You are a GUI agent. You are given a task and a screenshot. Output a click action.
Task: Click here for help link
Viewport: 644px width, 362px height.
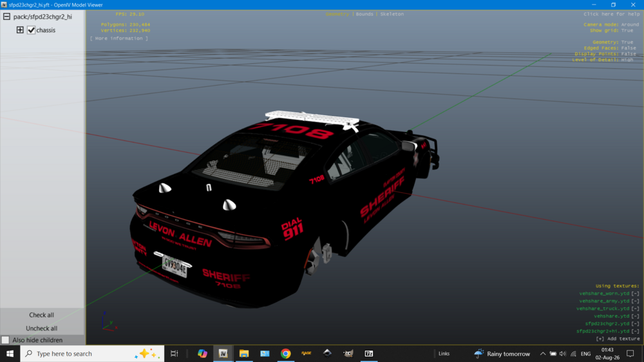tap(612, 14)
